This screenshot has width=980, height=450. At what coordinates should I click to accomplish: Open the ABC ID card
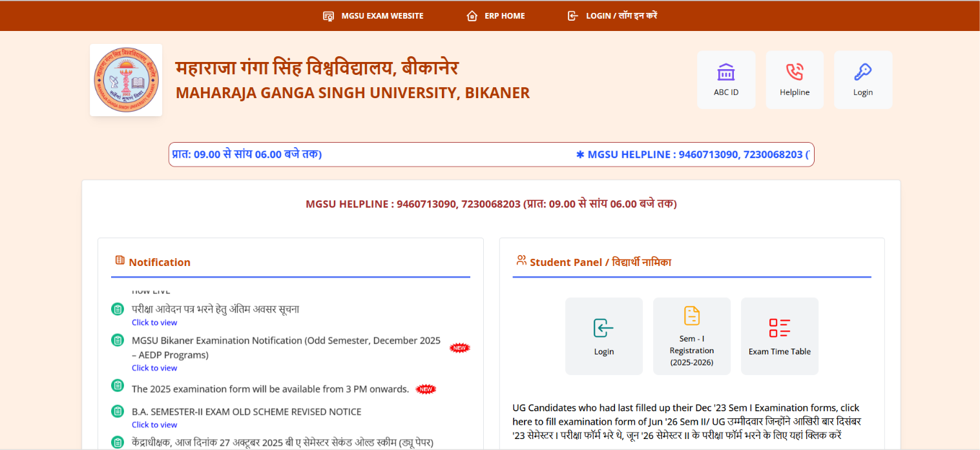pyautogui.click(x=726, y=80)
